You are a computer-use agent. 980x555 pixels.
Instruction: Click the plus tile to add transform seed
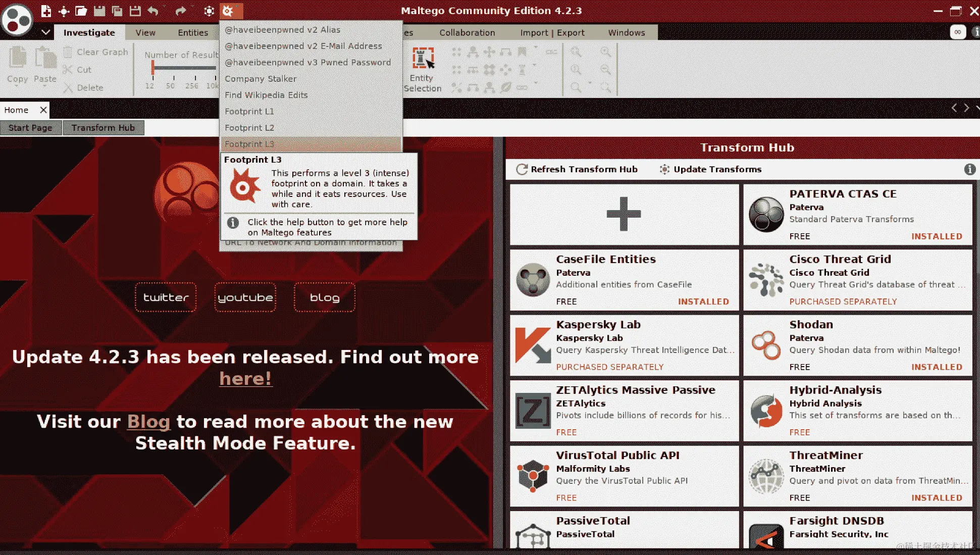(624, 214)
